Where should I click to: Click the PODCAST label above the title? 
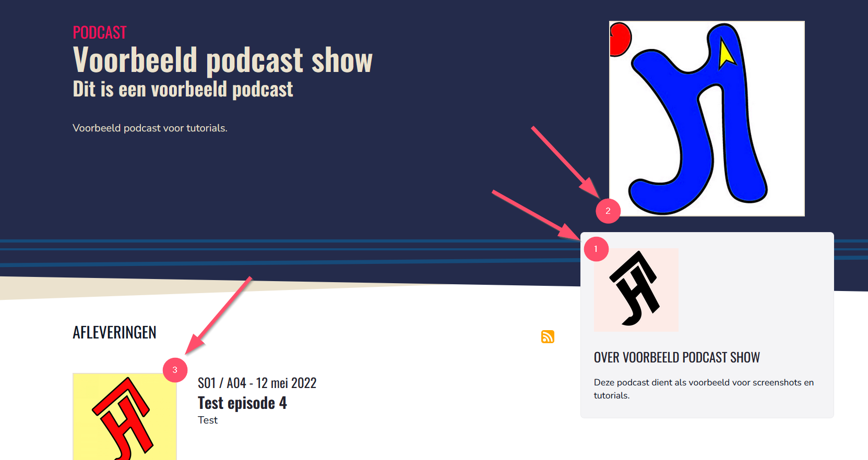pos(100,32)
